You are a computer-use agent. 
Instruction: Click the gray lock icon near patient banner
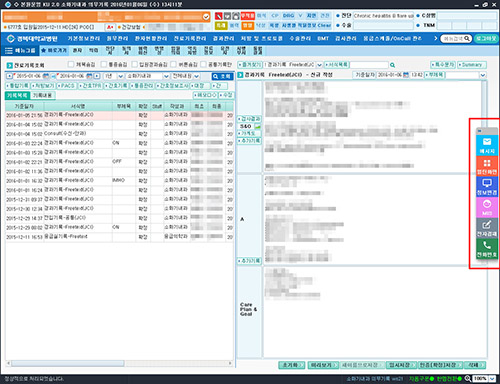(236, 16)
